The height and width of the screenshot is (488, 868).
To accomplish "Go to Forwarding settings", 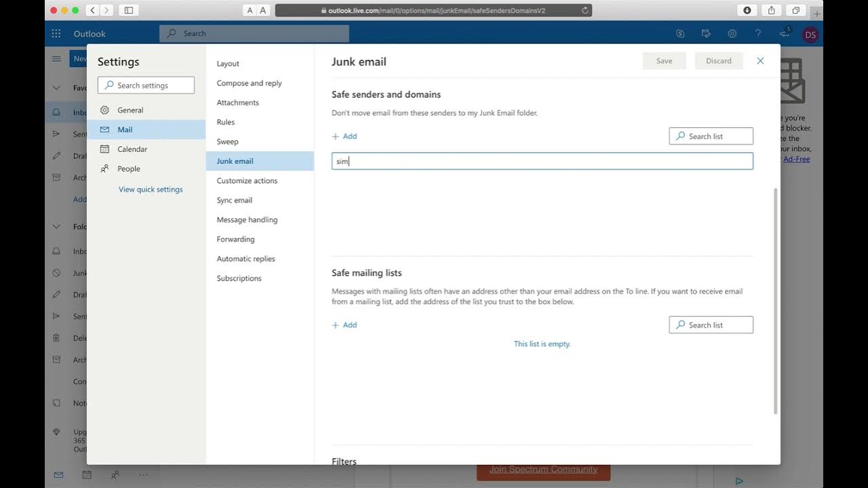I will coord(260,239).
